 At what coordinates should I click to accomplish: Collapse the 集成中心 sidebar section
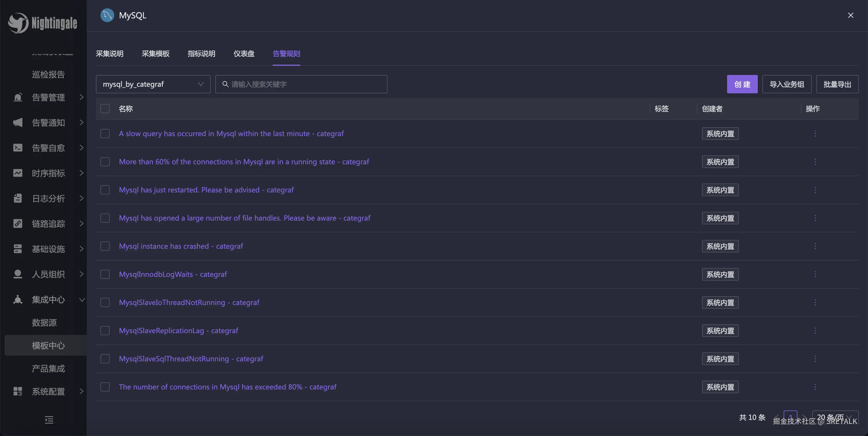pos(48,300)
